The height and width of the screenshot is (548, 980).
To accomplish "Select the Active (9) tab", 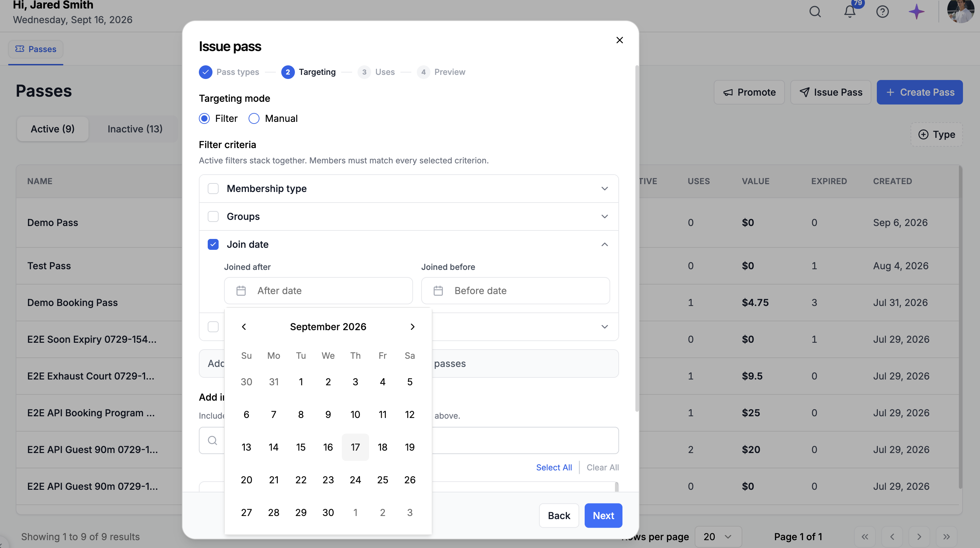I will coord(52,129).
